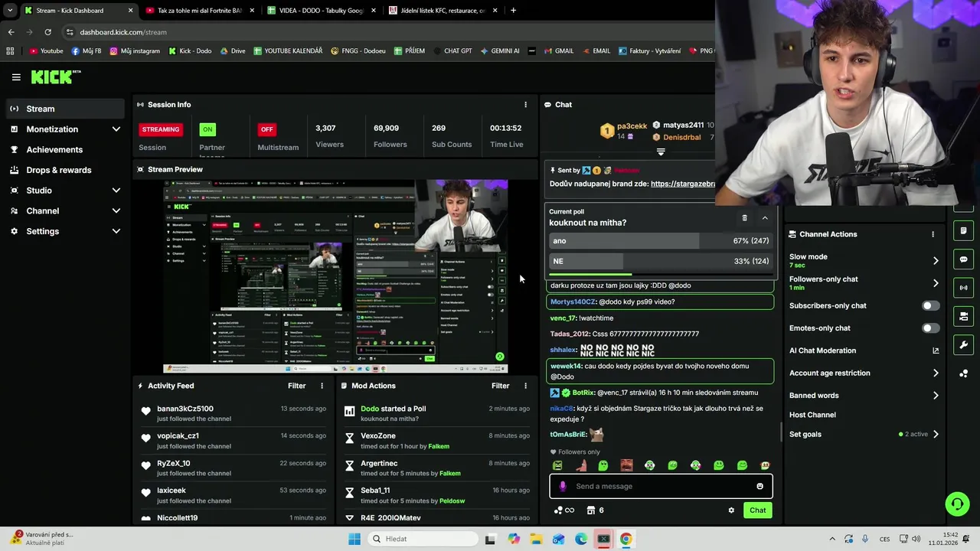Toggle Emotes-only chat switch
980x551 pixels.
930,328
